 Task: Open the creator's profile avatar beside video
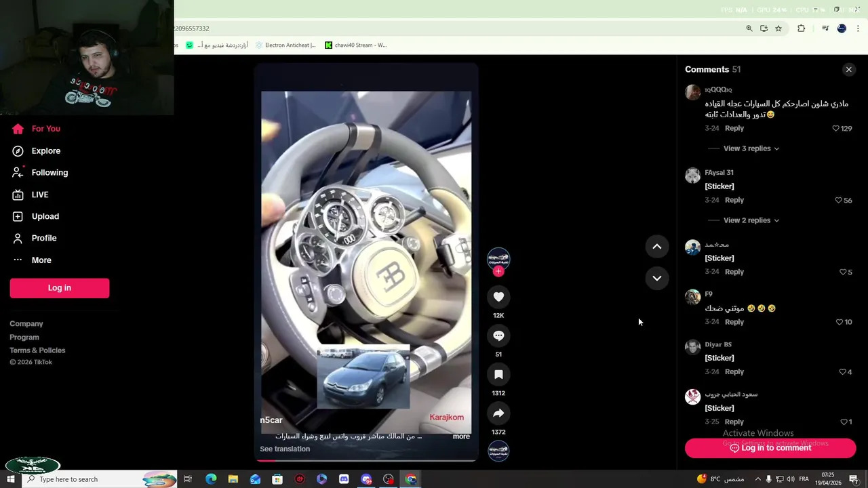coord(498,258)
